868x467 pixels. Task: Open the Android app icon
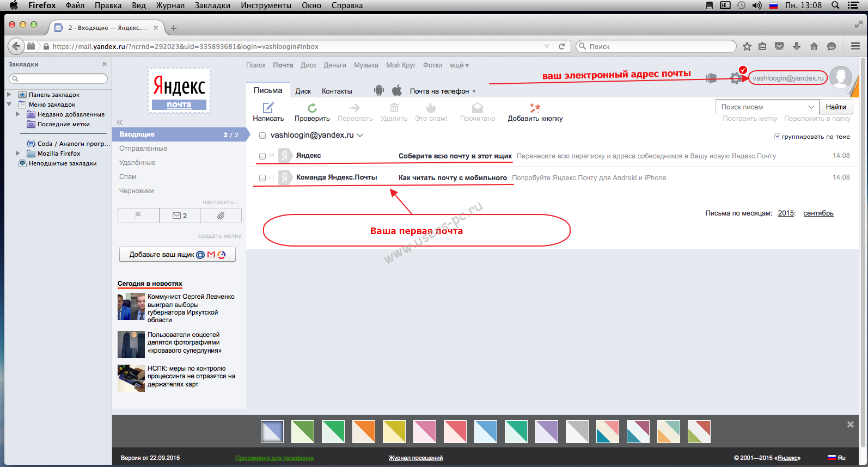(379, 90)
